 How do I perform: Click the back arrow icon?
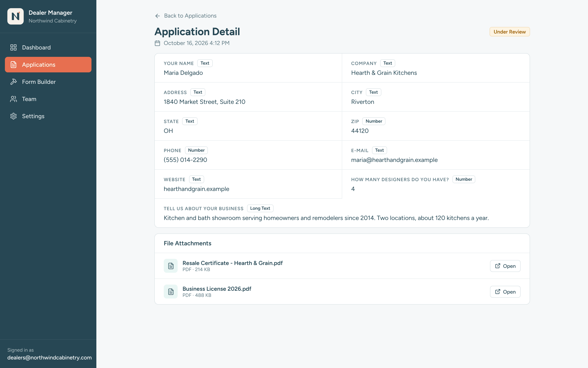[x=157, y=16]
